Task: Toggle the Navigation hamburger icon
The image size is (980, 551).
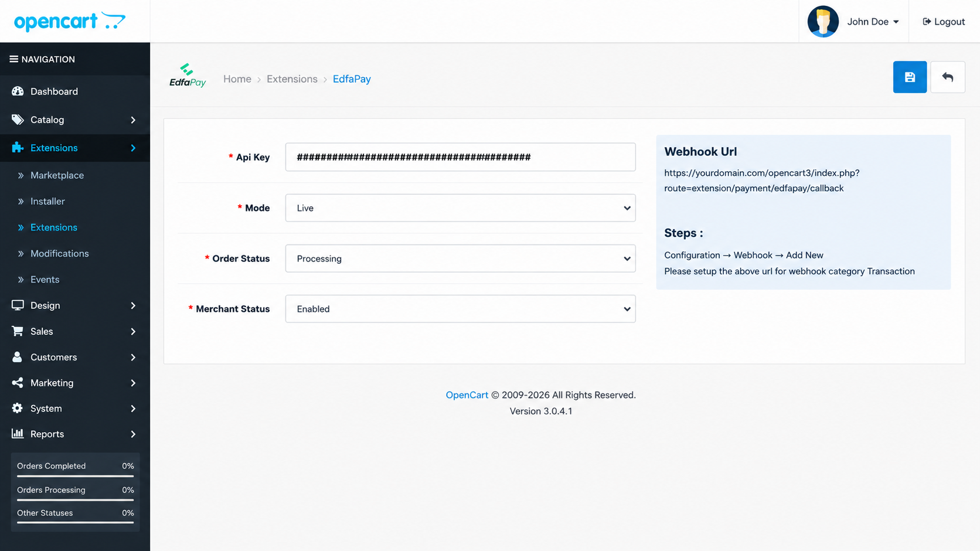Action: coord(13,59)
